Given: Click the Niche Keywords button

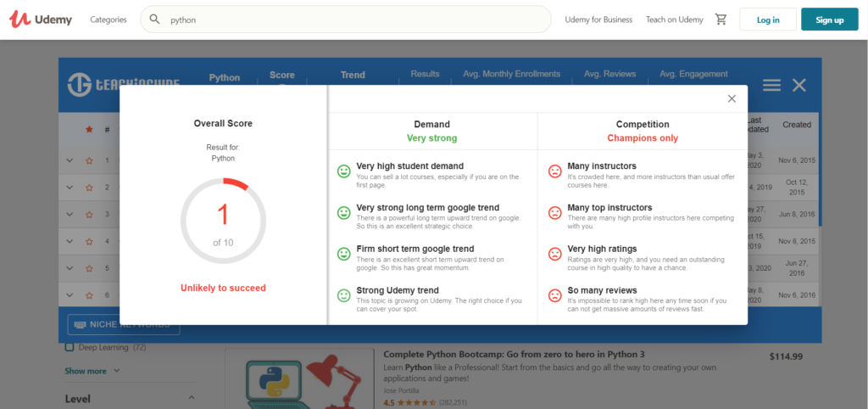Looking at the screenshot, I should point(124,325).
